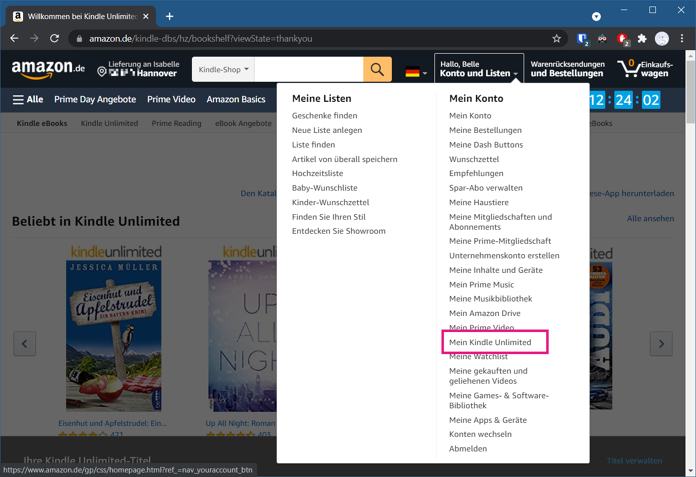This screenshot has width=696, height=477.
Task: Select Mein Kindle Unlimited menu entry
Action: click(x=490, y=342)
